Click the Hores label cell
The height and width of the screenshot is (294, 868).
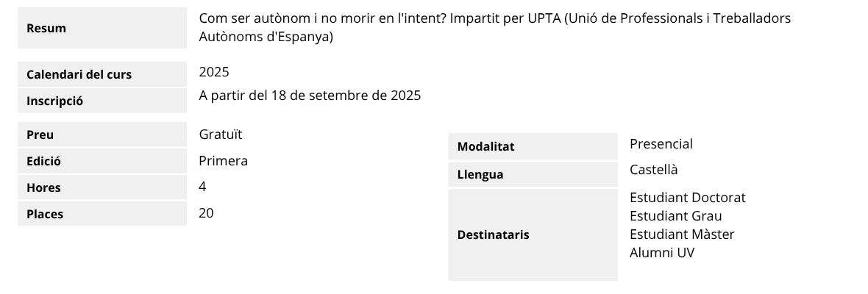click(x=102, y=188)
